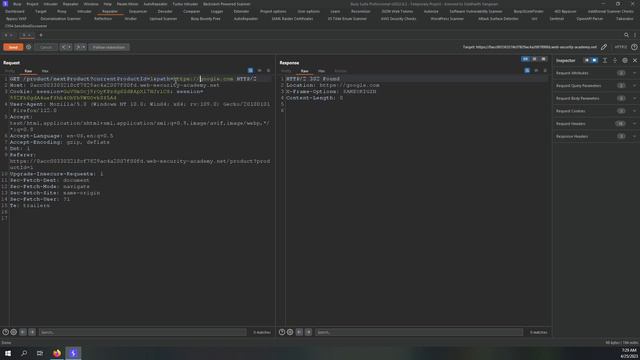Go forward to next request in history
This screenshot has height=360, width=640.
[78, 47]
